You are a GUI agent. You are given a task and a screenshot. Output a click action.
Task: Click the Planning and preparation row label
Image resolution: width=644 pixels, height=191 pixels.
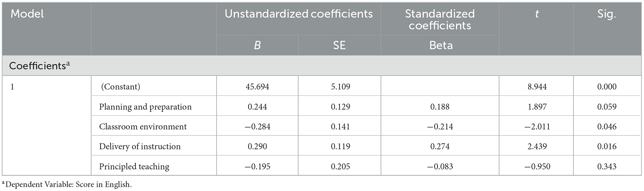coord(145,107)
